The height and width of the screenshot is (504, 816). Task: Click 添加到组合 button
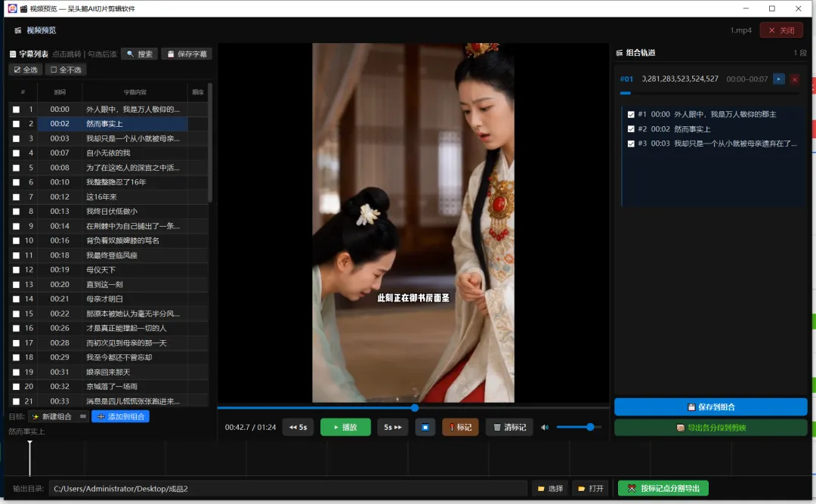(121, 416)
